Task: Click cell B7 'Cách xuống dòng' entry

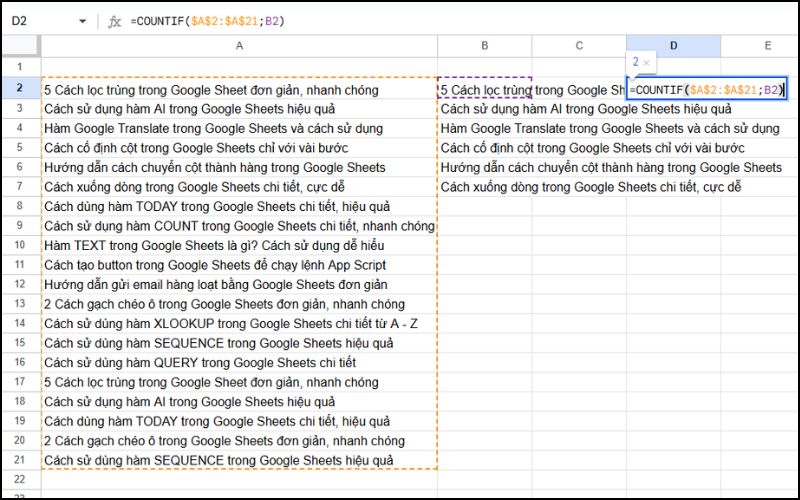Action: tap(484, 187)
